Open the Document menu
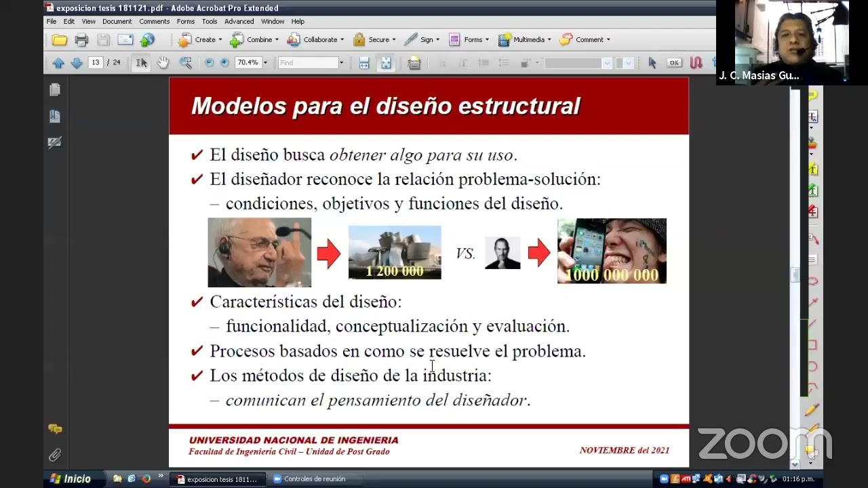Viewport: 868px width, 488px height. [117, 22]
